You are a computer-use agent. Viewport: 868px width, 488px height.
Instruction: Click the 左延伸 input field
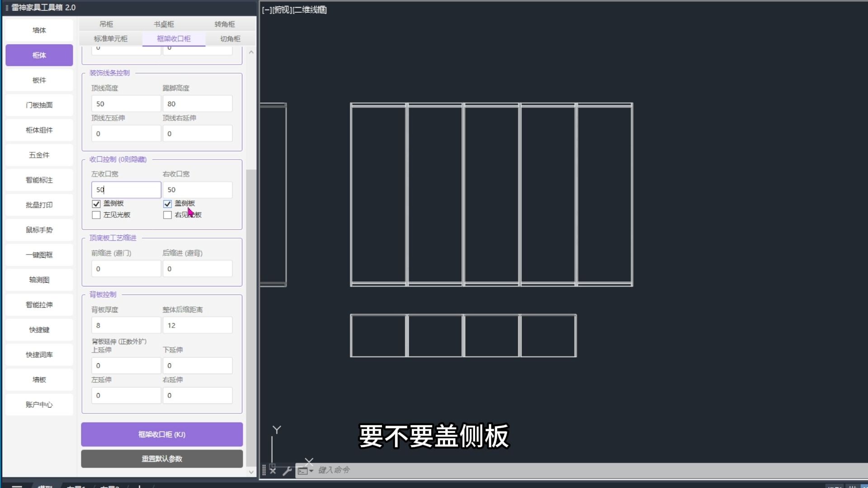tap(126, 395)
